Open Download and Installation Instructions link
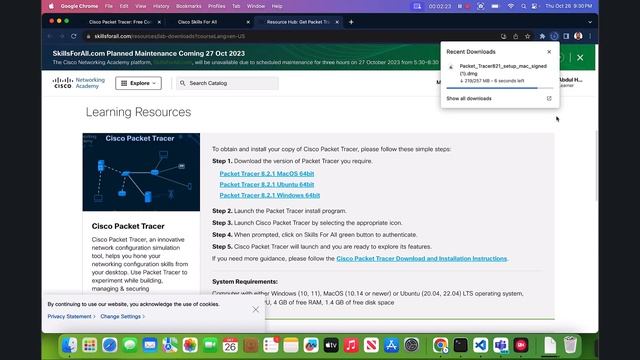Image resolution: width=640 pixels, height=360 pixels. [422, 258]
